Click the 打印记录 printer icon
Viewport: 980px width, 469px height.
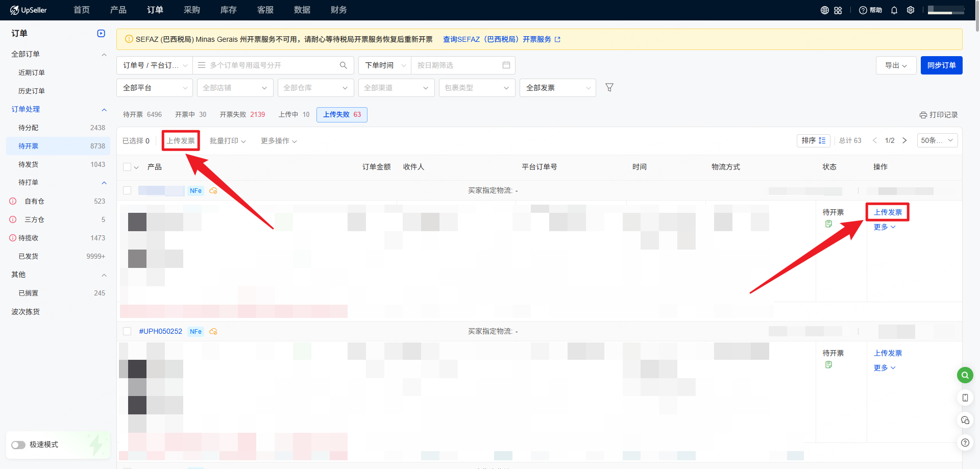tap(924, 114)
